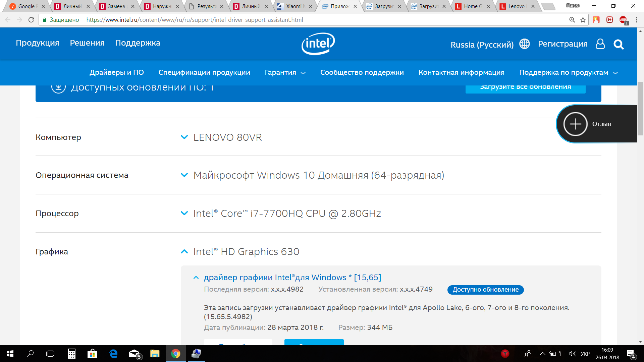Go to Драйверы и ПО
This screenshot has width=644, height=362.
[117, 72]
